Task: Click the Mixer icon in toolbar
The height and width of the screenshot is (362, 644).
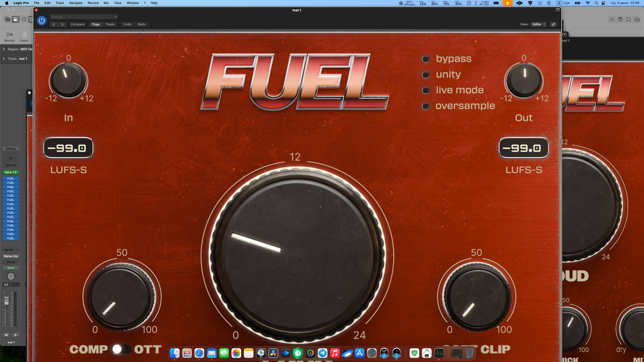Action: tap(16, 19)
